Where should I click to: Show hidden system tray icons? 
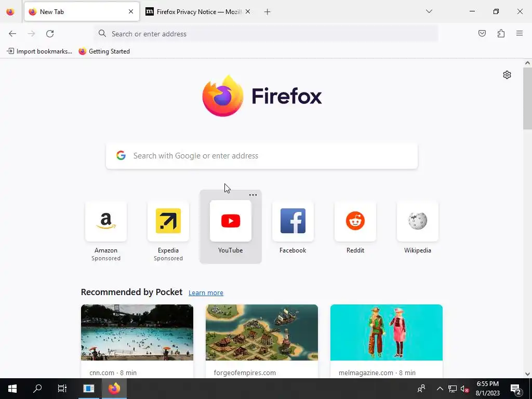click(x=440, y=389)
